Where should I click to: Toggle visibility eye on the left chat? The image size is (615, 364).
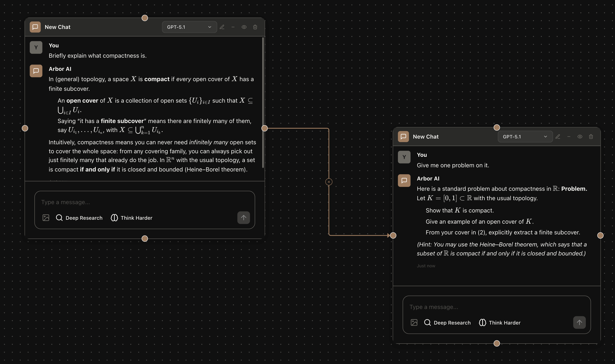[x=244, y=27]
